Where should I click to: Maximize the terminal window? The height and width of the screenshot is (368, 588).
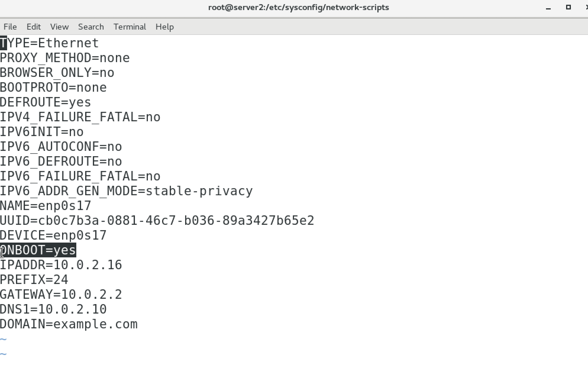pos(568,7)
